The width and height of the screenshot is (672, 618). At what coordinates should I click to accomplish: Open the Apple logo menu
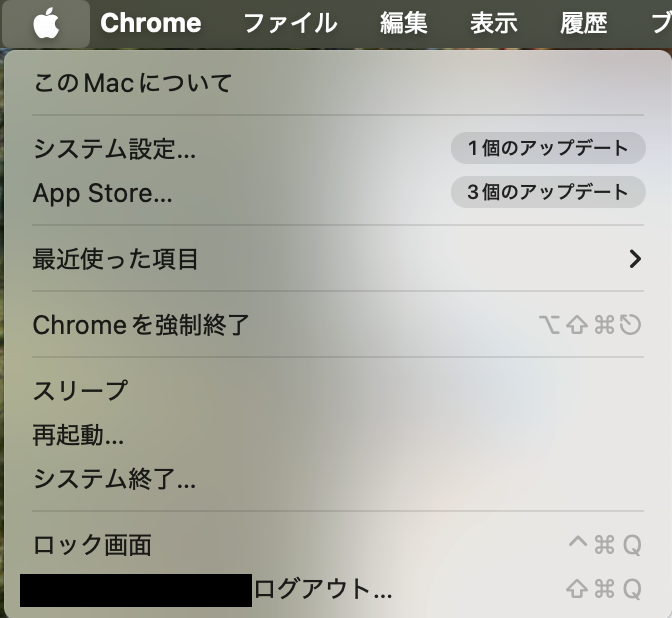pyautogui.click(x=46, y=23)
